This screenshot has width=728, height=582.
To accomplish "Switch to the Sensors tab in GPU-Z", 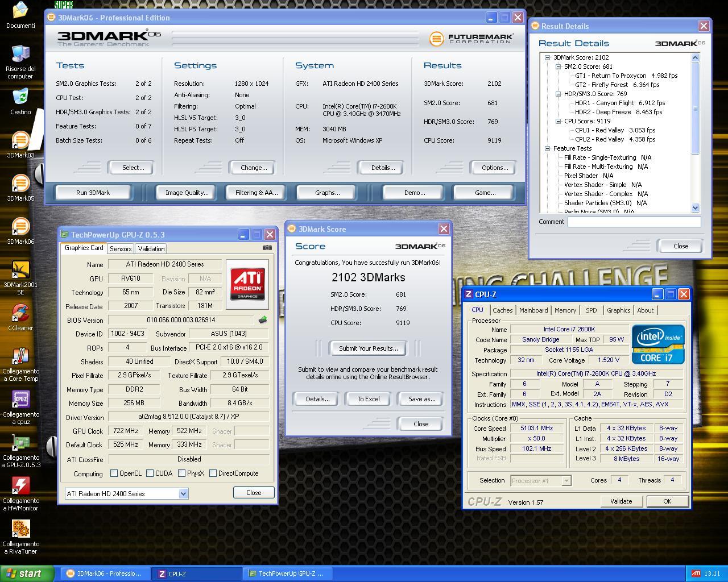I will [121, 249].
